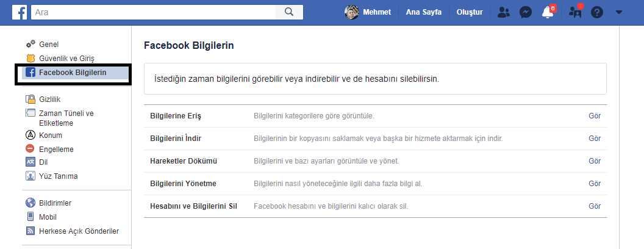Open Dil settings
This screenshot has height=249, width=644.
pyautogui.click(x=43, y=162)
